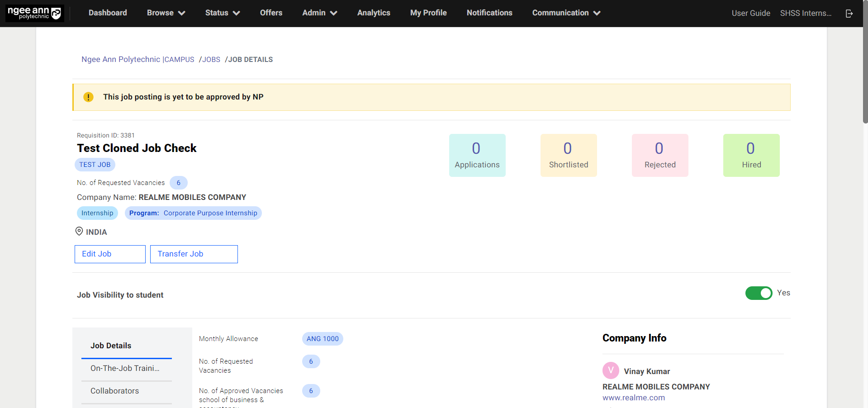Click the JOBS breadcrumb link
This screenshot has width=868, height=408.
click(211, 60)
